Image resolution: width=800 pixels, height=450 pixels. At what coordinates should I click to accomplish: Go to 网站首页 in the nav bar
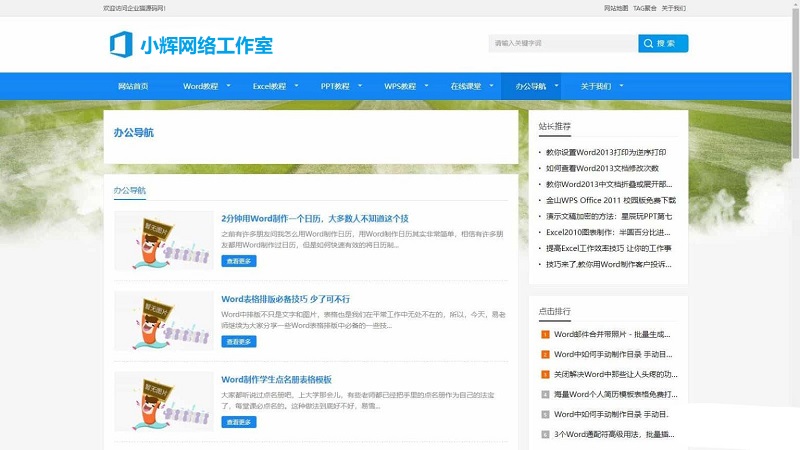tap(133, 86)
